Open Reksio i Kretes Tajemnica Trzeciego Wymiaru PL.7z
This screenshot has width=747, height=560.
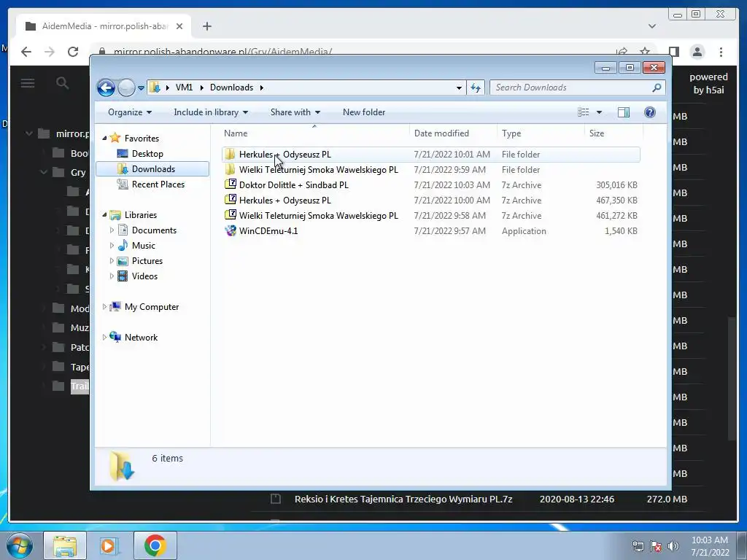403,499
